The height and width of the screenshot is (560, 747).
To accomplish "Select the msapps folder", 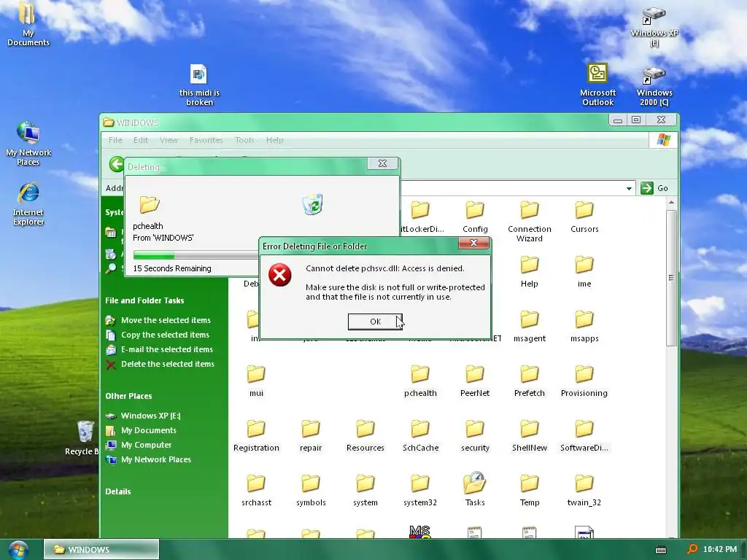I will click(584, 327).
